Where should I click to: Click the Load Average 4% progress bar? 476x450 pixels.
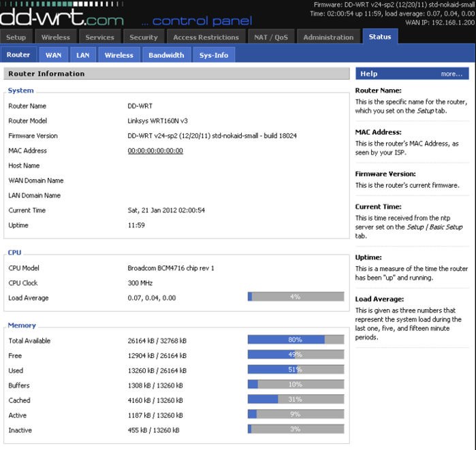click(x=296, y=296)
